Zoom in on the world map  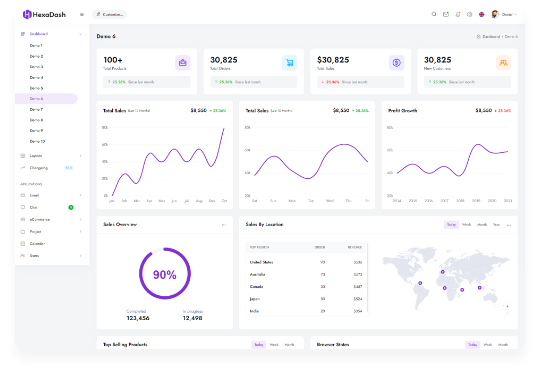(507, 306)
